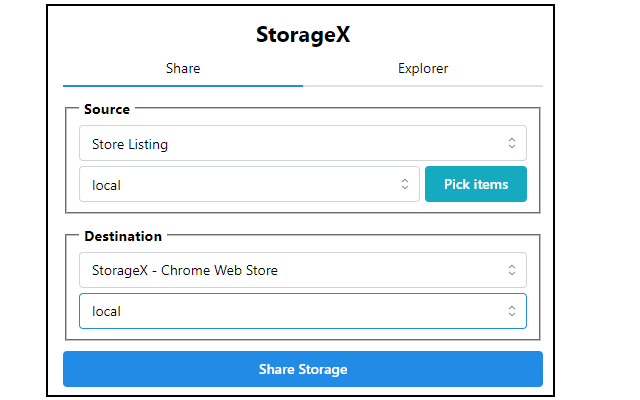Click the Destination section label
This screenshot has height=400, width=640.
click(123, 237)
